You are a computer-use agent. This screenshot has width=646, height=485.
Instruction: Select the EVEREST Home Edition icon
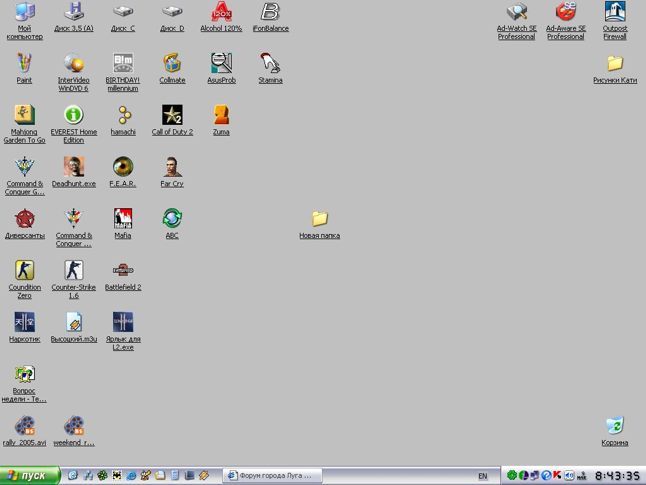pyautogui.click(x=73, y=115)
